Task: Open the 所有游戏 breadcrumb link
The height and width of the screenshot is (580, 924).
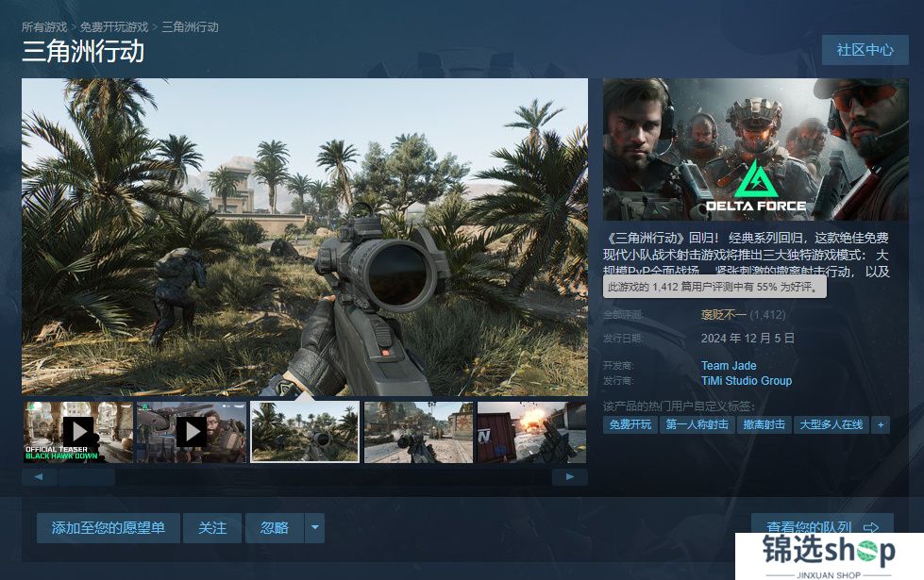Action: 44,27
